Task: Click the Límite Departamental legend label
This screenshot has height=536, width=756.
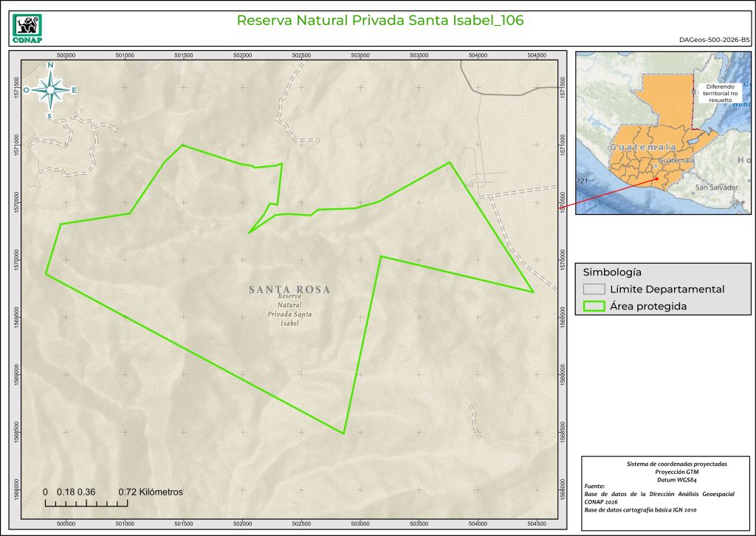Action: pyautogui.click(x=667, y=289)
